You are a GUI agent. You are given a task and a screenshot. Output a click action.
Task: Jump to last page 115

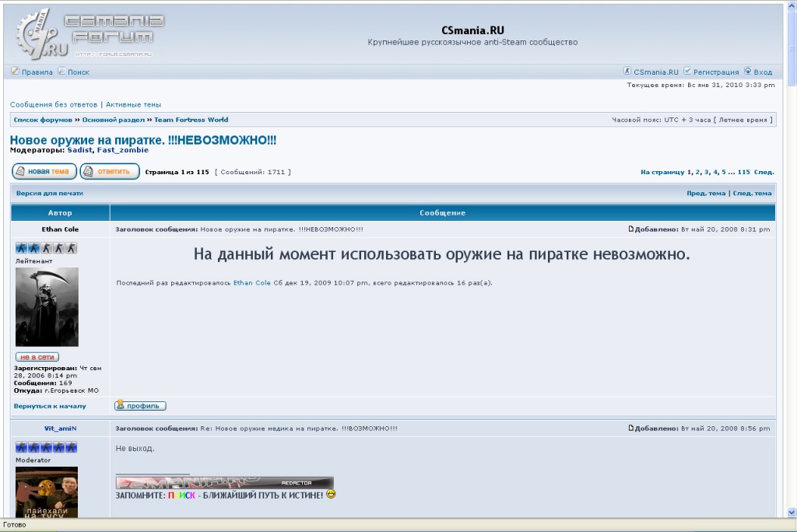click(x=743, y=172)
